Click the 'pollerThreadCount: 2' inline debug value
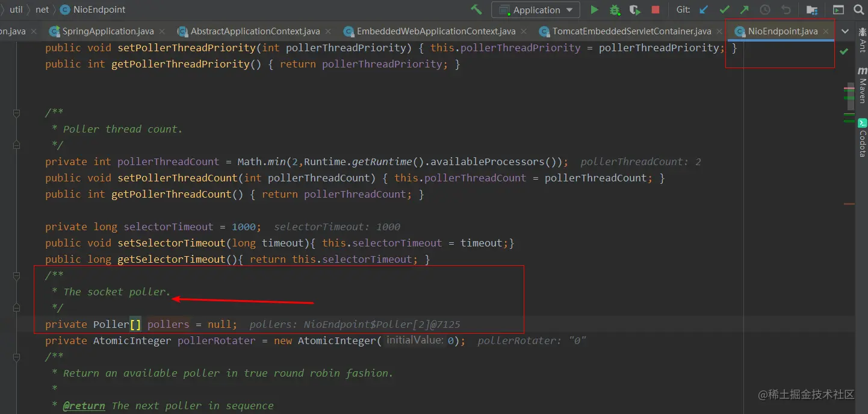868x414 pixels. click(641, 162)
